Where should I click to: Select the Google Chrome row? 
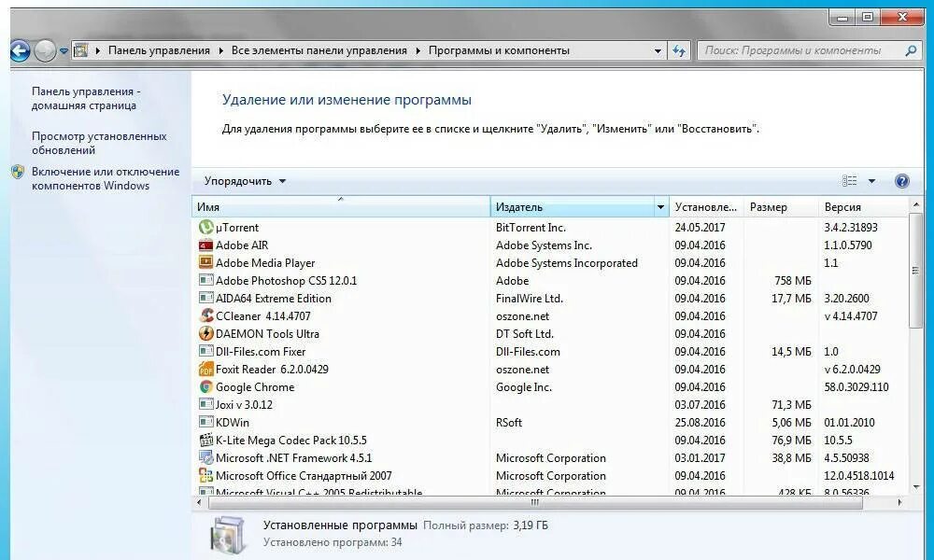click(550, 386)
